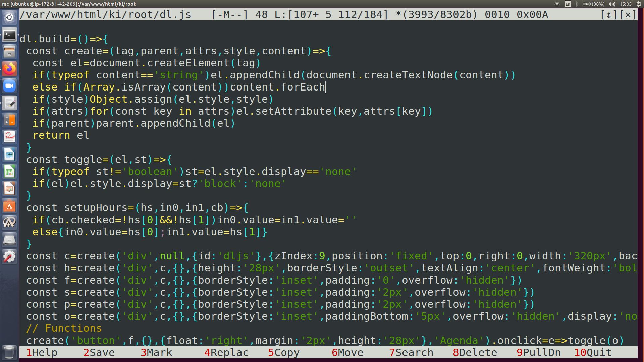Screen dimensions: 644x362
Task: Open the Zoom app in dock
Action: coord(9,86)
